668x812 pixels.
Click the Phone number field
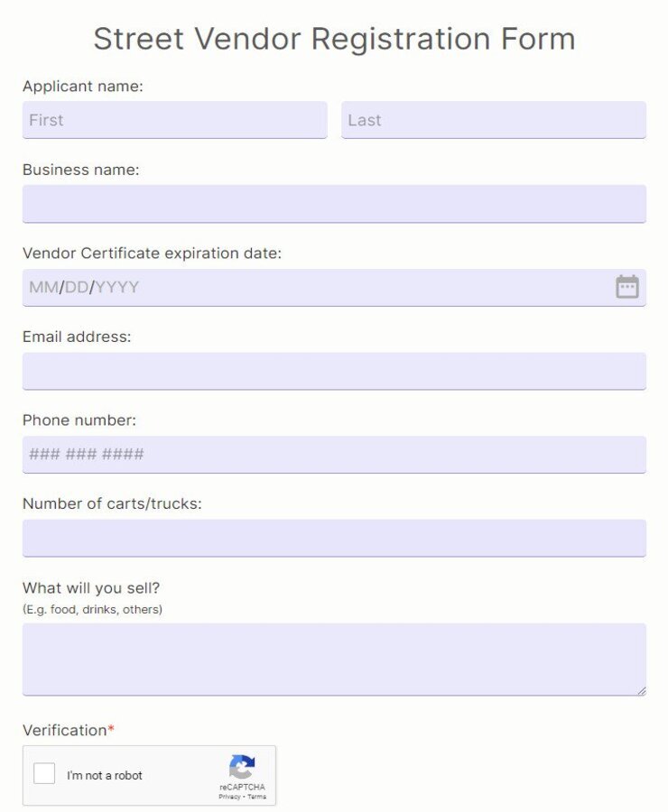coord(334,454)
